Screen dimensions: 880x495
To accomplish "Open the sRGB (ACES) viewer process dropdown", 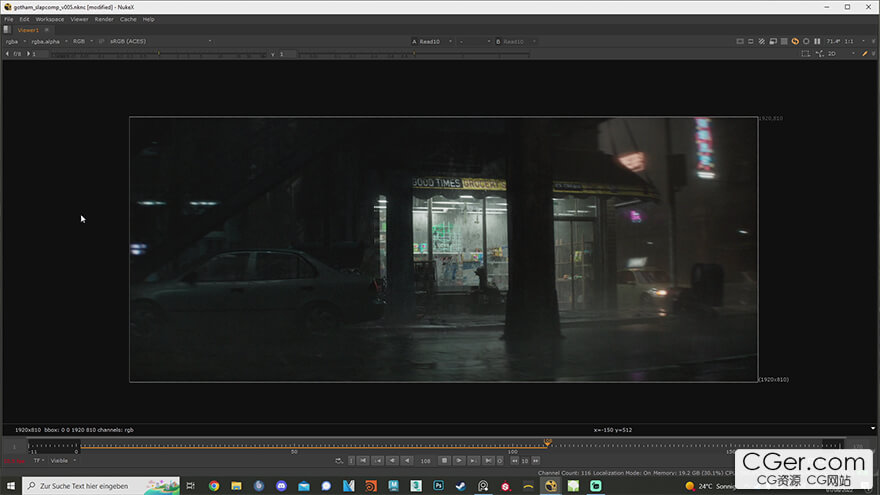I will click(161, 41).
